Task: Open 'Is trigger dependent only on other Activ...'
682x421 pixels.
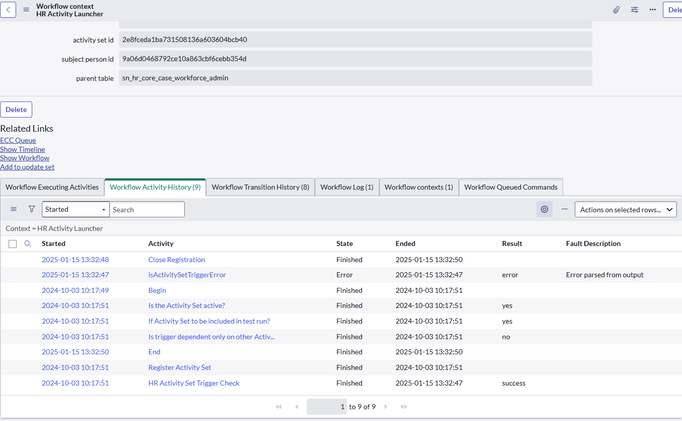Action: [211, 337]
